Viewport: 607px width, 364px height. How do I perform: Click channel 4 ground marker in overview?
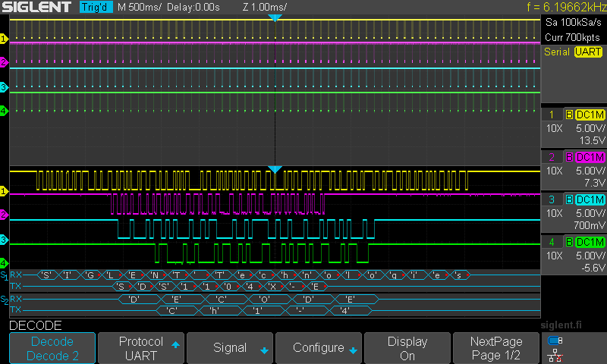(4, 111)
